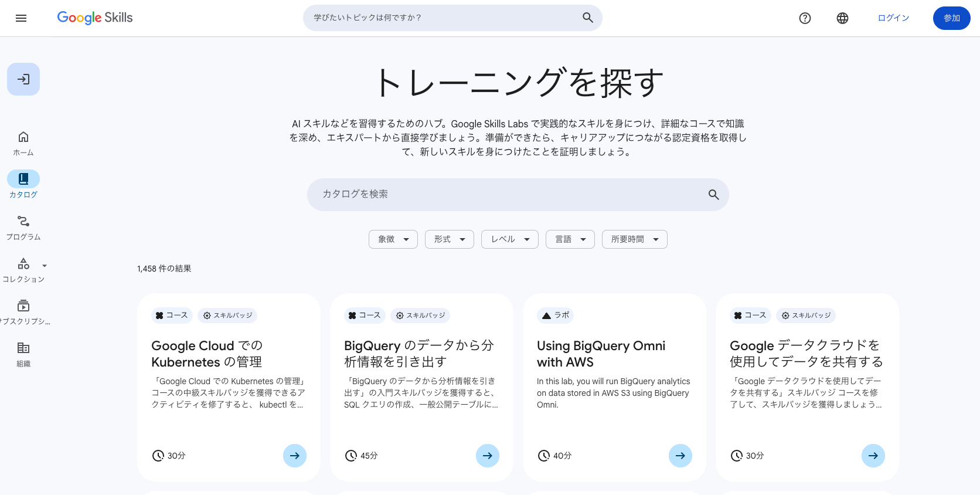Click スキルバッジ badge on Google データクラウド card

[x=806, y=316]
